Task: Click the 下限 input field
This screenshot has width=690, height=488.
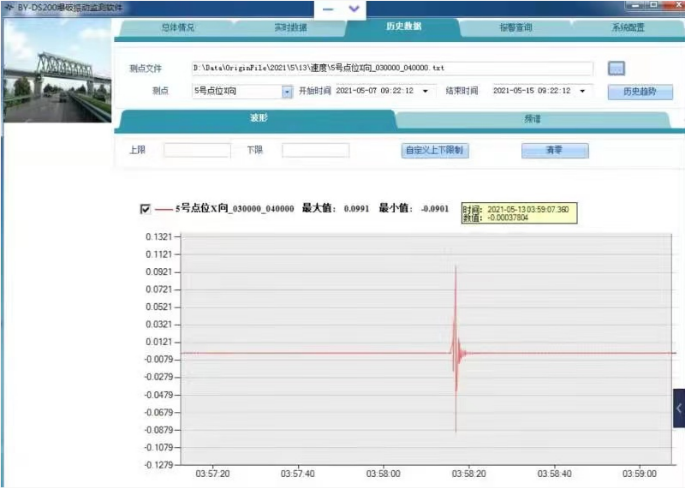Action: 315,150
